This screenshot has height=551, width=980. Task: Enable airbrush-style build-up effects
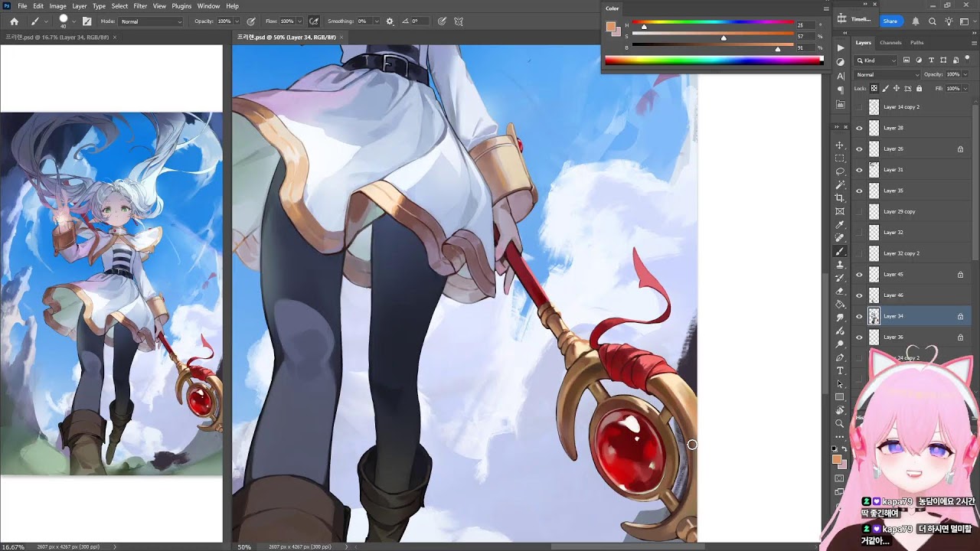(314, 21)
